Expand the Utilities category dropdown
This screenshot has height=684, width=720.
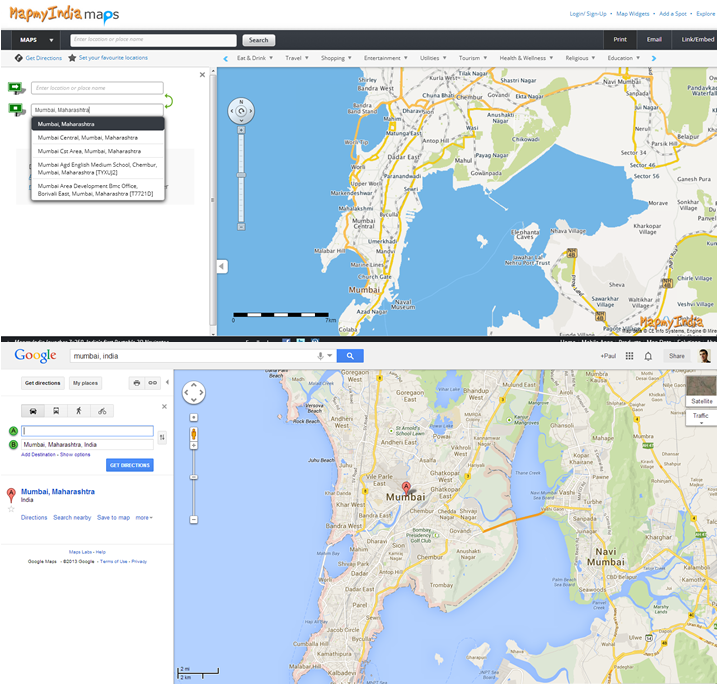click(433, 58)
